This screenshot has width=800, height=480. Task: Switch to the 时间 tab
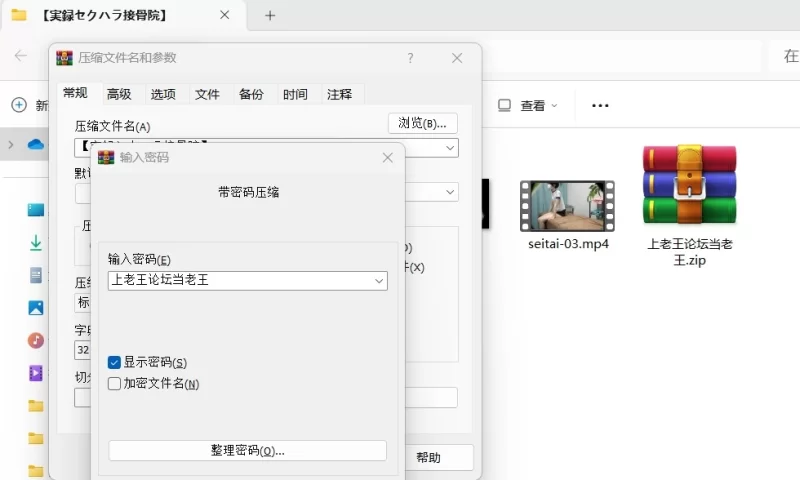295,94
